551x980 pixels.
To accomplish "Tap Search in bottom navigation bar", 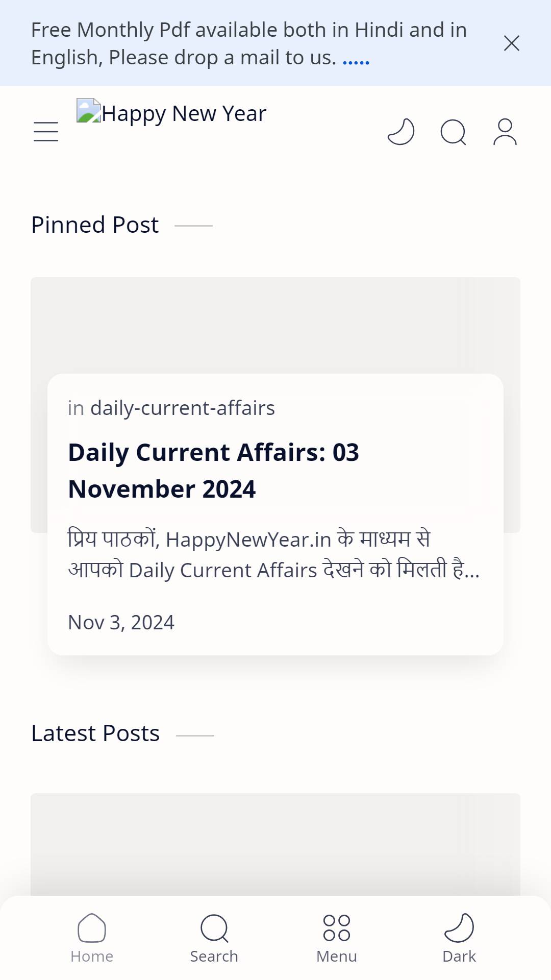I will pos(214,938).
